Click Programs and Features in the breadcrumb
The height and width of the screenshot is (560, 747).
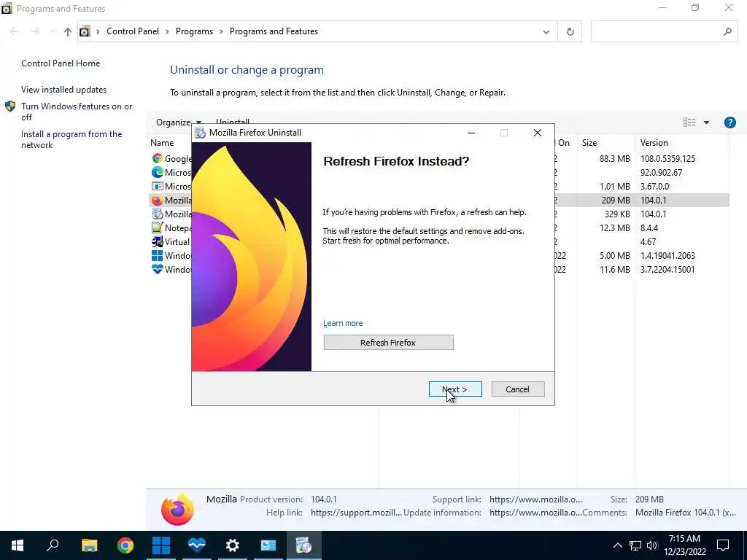(274, 31)
